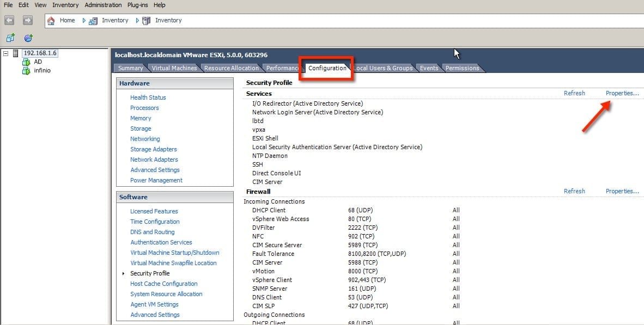
Task: Open Power Management link
Action: [x=156, y=180]
